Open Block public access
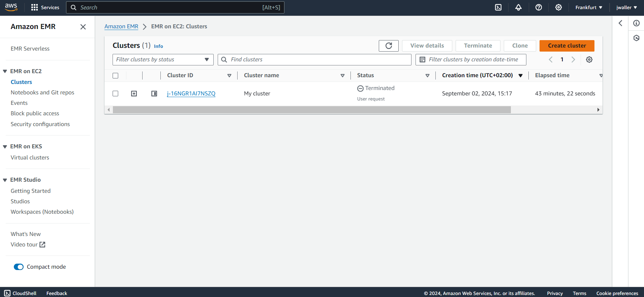The width and height of the screenshot is (644, 297). point(35,113)
